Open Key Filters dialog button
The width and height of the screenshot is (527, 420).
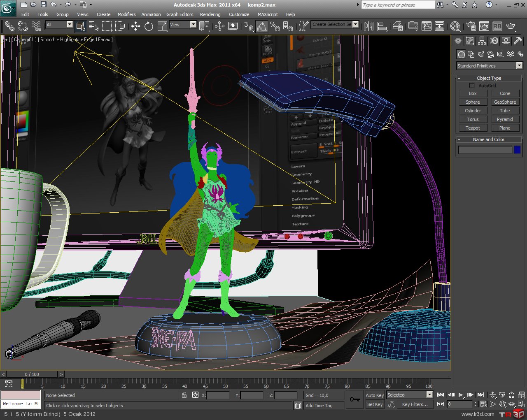415,404
